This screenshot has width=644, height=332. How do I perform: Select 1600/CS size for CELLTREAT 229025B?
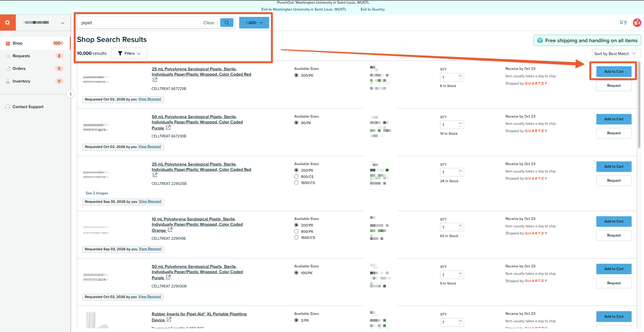coord(296,183)
